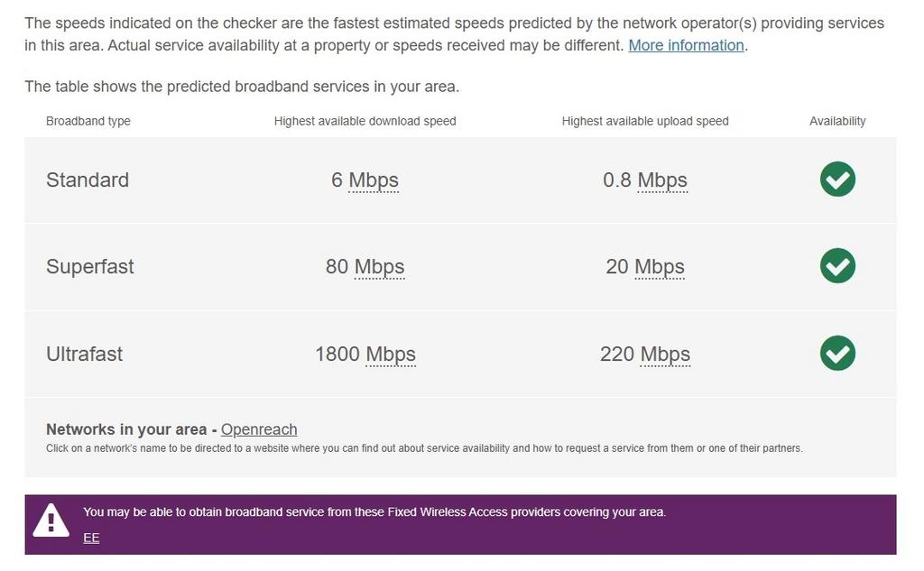Select the Ultrafast broadband type row label
The width and height of the screenshot is (924, 571).
pos(85,355)
